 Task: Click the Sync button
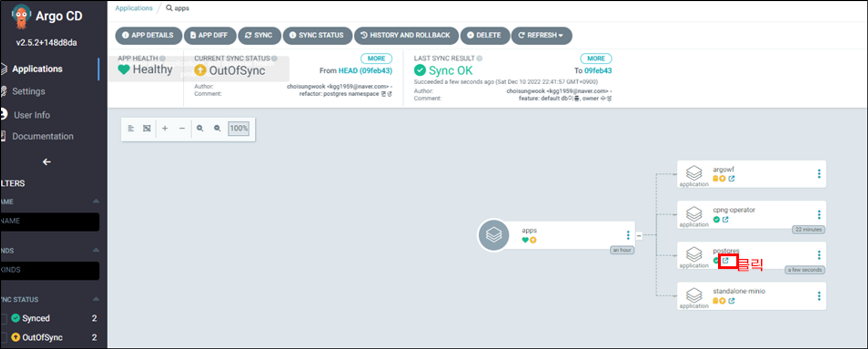click(x=259, y=35)
